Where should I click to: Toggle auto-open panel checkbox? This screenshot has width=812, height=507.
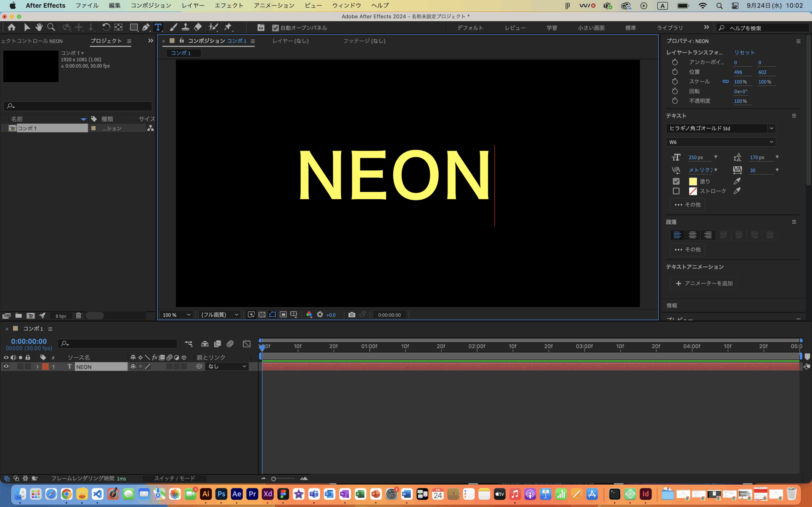click(x=275, y=28)
